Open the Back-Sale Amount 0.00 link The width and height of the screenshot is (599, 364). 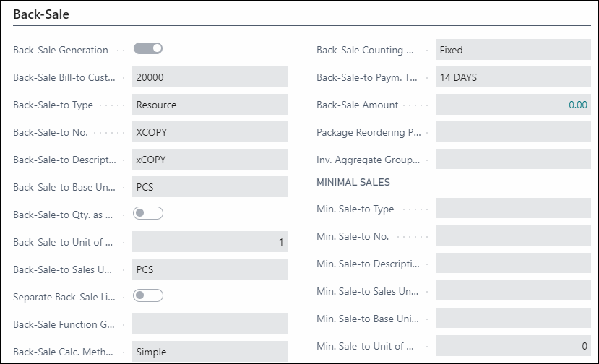tap(577, 105)
